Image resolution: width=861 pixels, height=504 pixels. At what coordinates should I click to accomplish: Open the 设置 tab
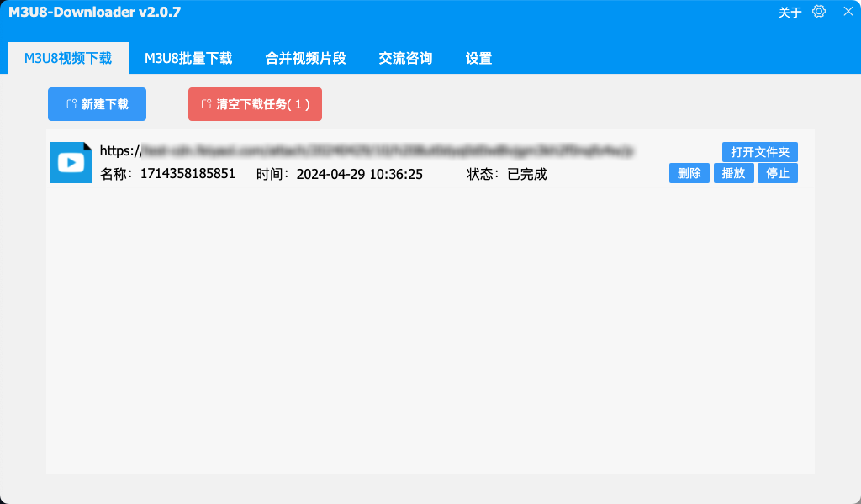click(478, 59)
